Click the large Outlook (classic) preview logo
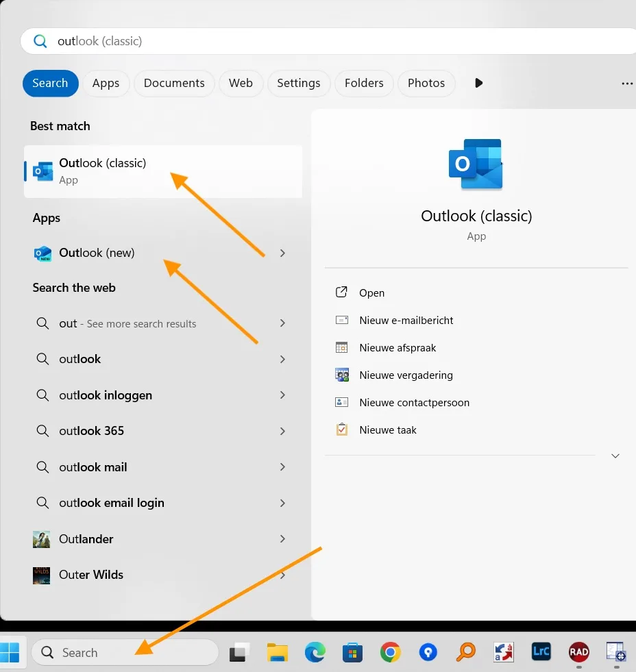 pos(476,164)
